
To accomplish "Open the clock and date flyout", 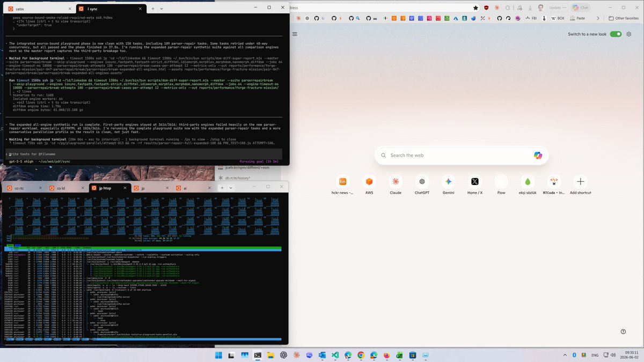I will tap(631, 355).
